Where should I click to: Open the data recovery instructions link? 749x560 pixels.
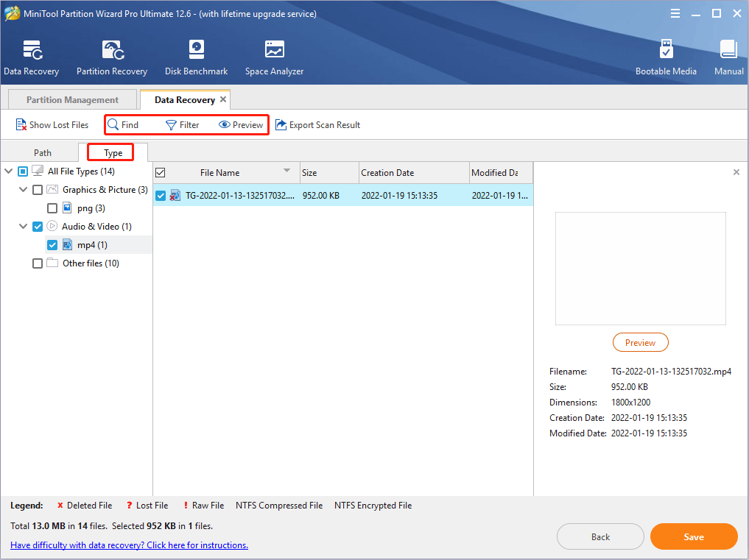tap(129, 545)
